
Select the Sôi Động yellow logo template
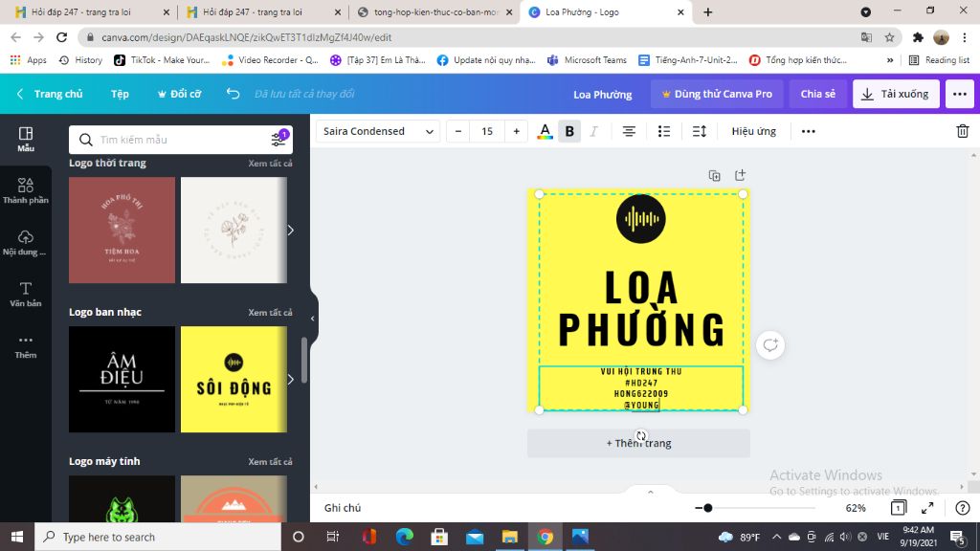click(234, 379)
